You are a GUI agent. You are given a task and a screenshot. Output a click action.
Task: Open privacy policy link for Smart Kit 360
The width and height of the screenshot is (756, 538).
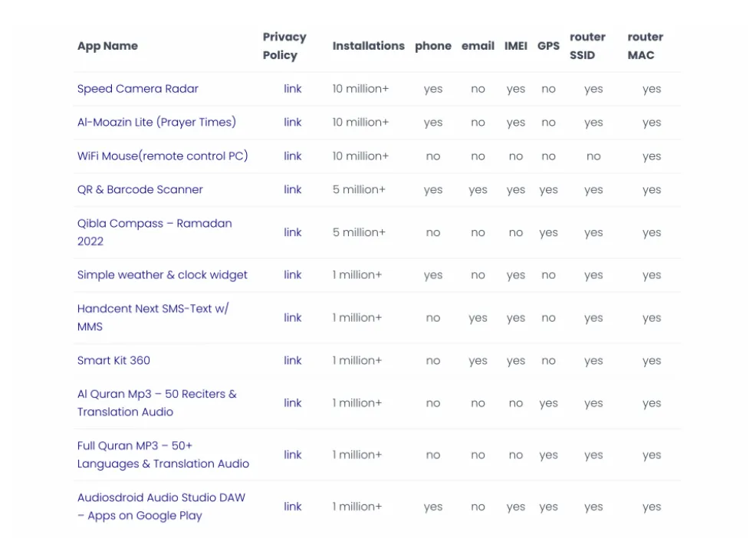point(293,361)
